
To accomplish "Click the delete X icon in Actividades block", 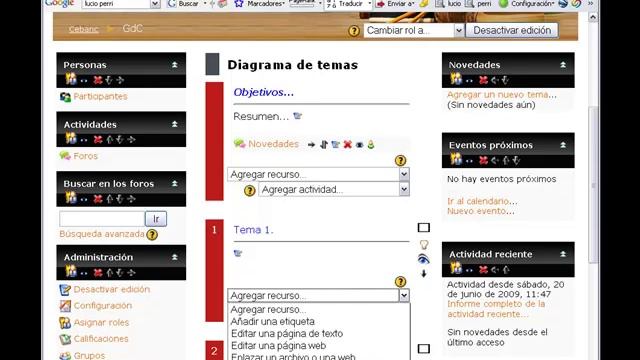I will pos(98,140).
